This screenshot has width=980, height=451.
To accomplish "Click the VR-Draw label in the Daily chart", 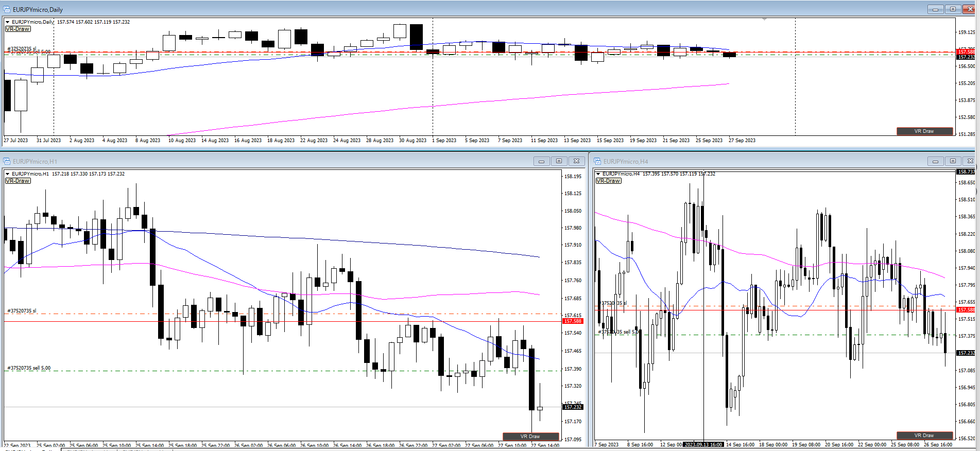I will pyautogui.click(x=18, y=29).
